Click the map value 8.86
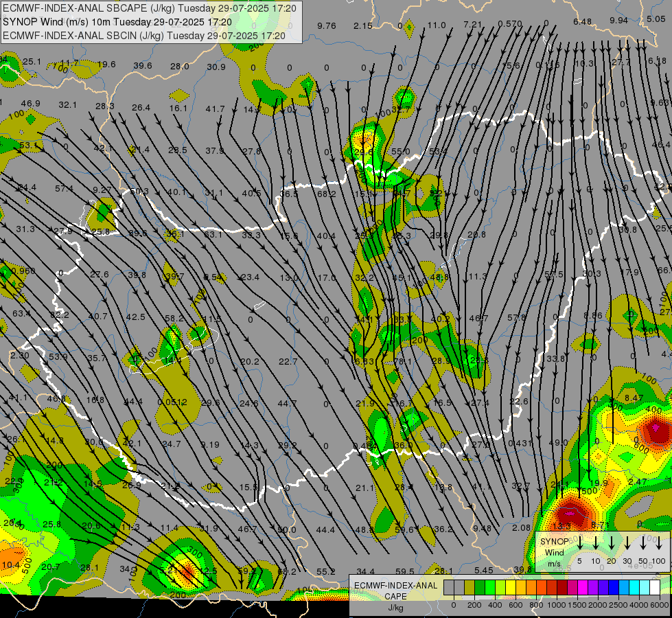 (x=593, y=315)
